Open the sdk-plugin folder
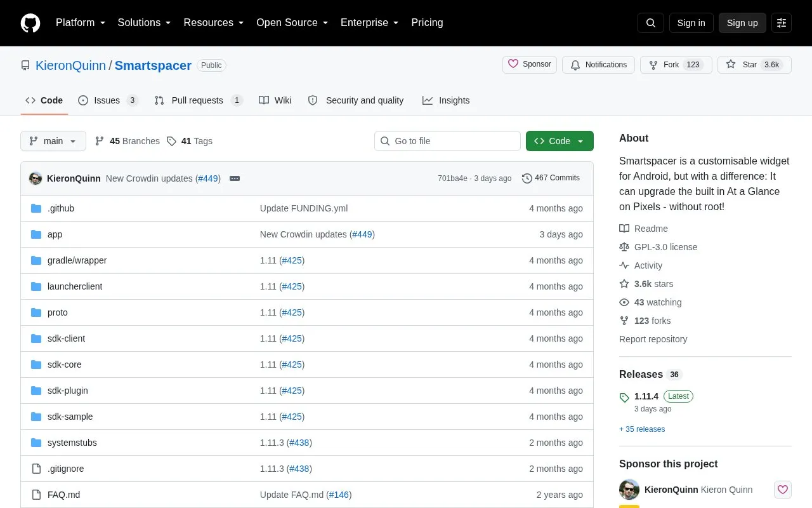This screenshot has width=812, height=508. click(x=68, y=391)
